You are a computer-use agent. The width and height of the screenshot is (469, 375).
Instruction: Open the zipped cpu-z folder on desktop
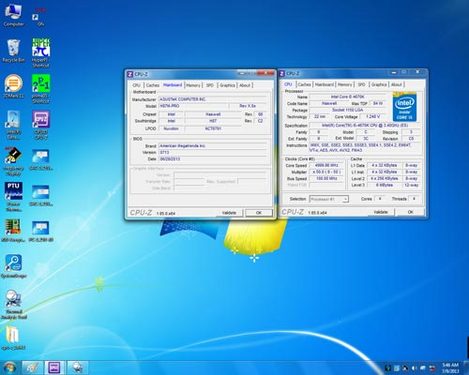(x=13, y=338)
